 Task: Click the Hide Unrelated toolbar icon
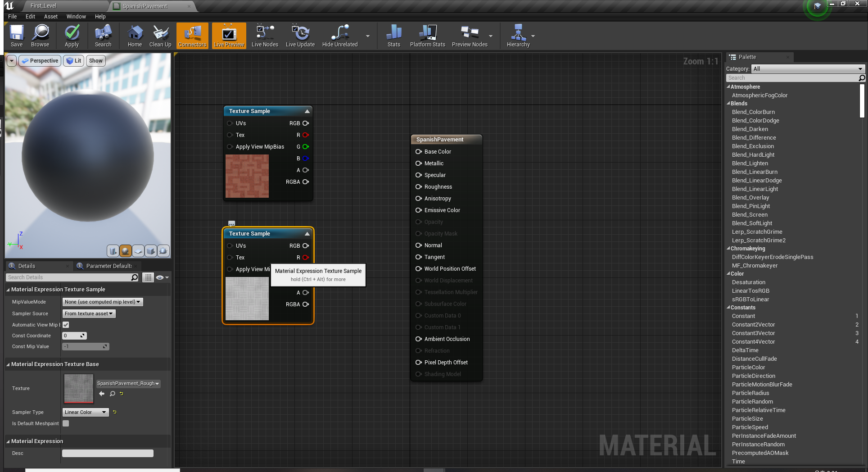pos(340,36)
